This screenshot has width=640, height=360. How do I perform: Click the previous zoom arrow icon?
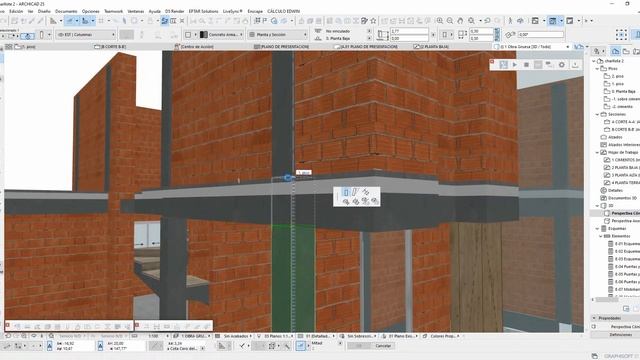487,21
